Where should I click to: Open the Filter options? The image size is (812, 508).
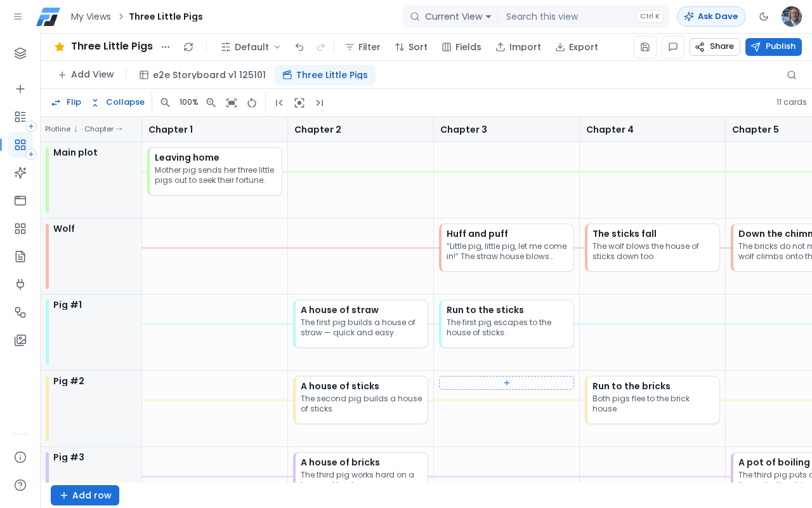coord(362,47)
